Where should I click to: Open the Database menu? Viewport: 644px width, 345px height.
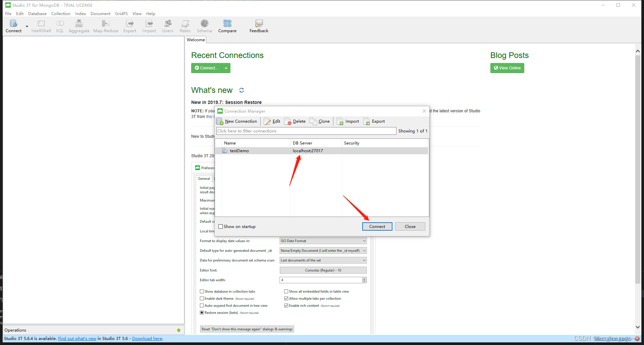coord(37,14)
